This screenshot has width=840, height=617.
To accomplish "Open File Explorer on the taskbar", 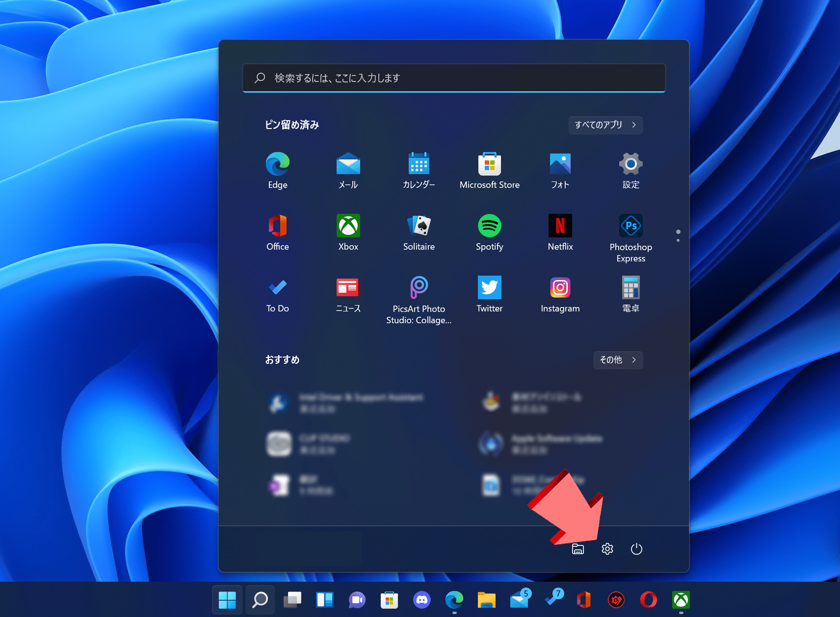I will click(x=487, y=599).
